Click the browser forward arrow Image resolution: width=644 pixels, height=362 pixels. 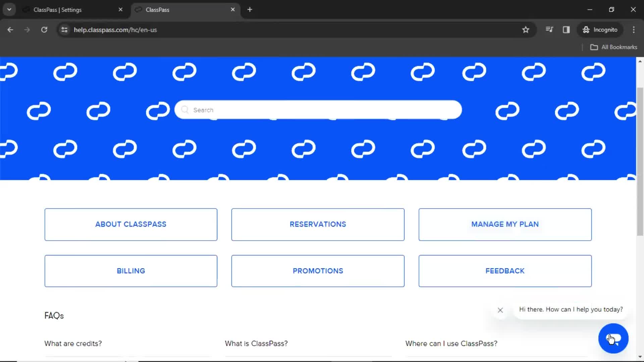(x=27, y=30)
